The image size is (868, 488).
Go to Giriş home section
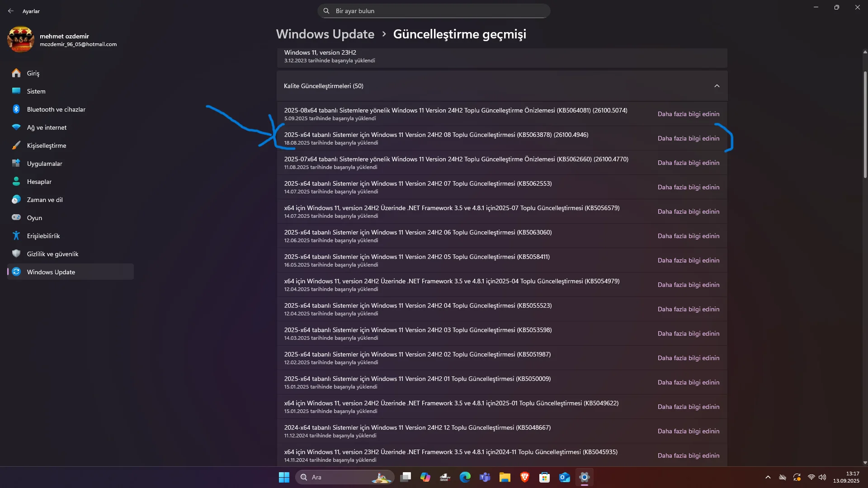(x=33, y=73)
